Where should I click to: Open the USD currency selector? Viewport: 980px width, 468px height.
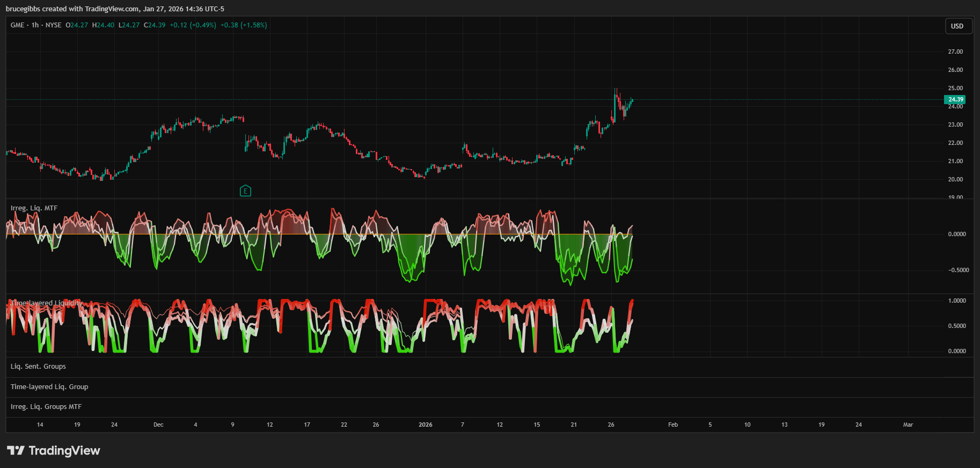(957, 26)
